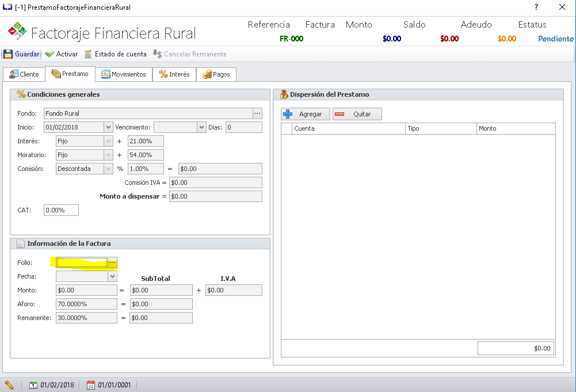This screenshot has height=392, width=576.
Task: Click the red minus Quitar icon
Action: 340,114
